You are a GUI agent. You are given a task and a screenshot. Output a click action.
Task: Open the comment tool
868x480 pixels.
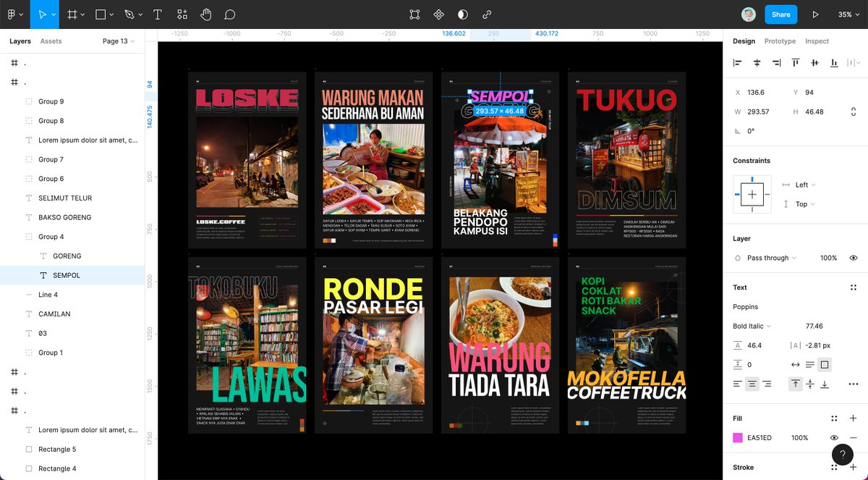(229, 14)
